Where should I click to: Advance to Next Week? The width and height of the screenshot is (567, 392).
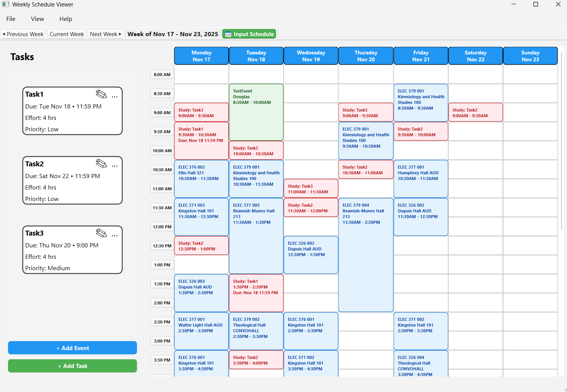(x=105, y=34)
